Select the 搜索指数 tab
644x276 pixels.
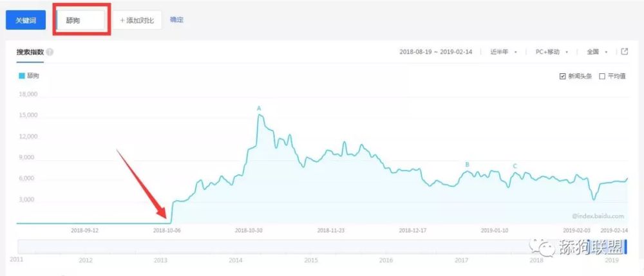coord(30,52)
